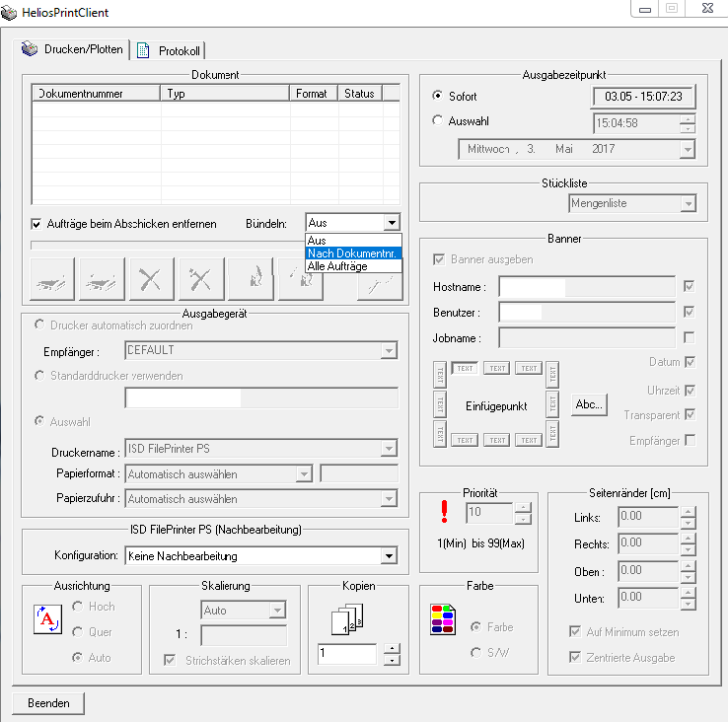Click the colorful palette icon in Farbe

coord(443,618)
